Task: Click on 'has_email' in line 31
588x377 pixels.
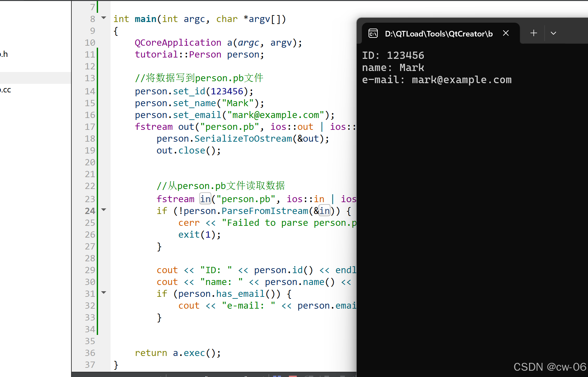Action: (x=240, y=294)
